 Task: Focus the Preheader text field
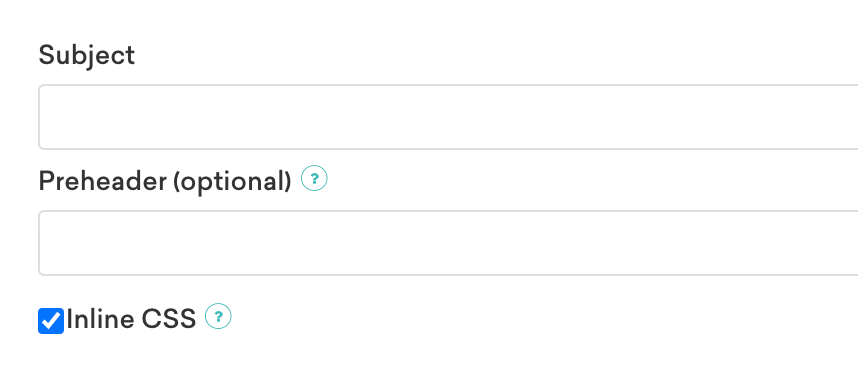click(448, 243)
